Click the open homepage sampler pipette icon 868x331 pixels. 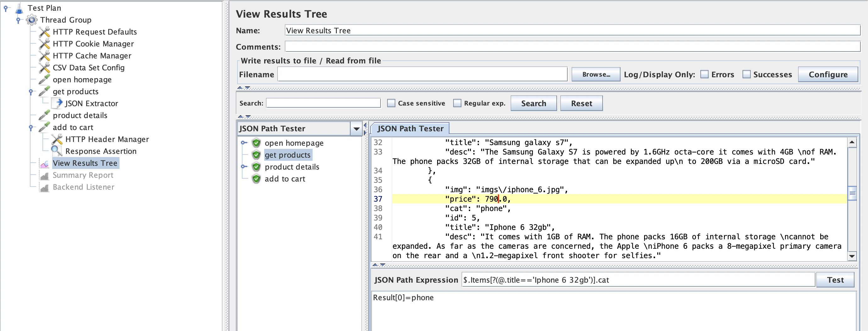[x=44, y=80]
